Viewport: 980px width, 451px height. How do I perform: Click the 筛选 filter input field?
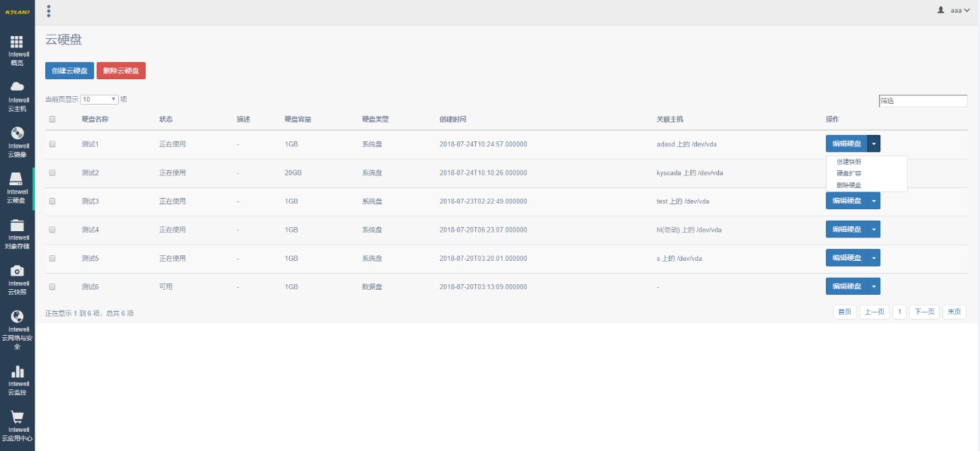pyautogui.click(x=922, y=101)
